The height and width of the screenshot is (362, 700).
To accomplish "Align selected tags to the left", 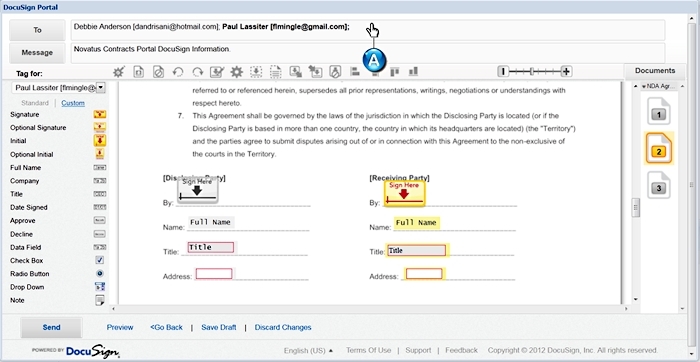I will (355, 71).
